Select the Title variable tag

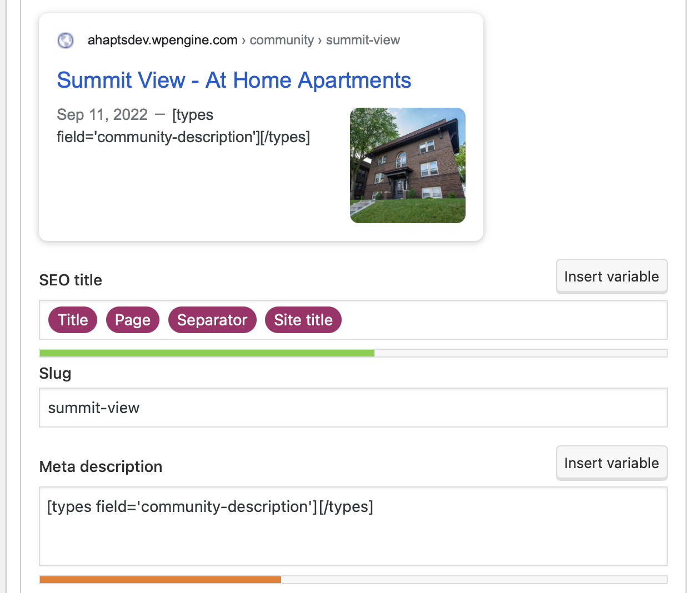tap(73, 320)
